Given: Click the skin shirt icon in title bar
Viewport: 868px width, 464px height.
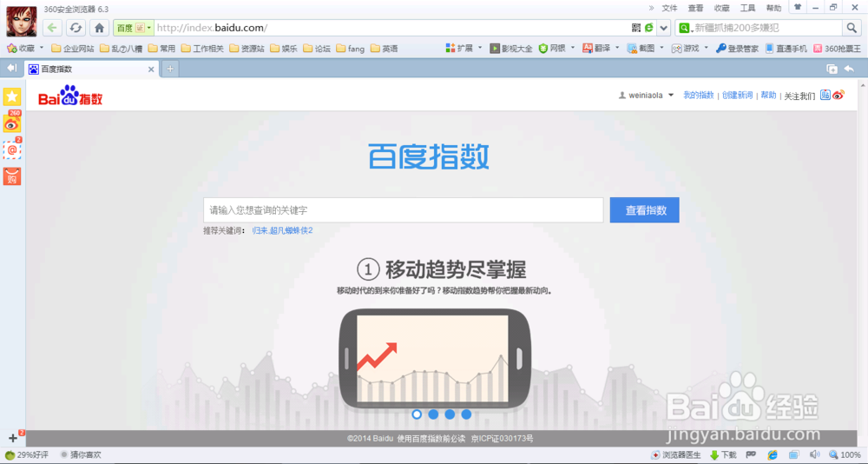Looking at the screenshot, I should pos(798,7).
